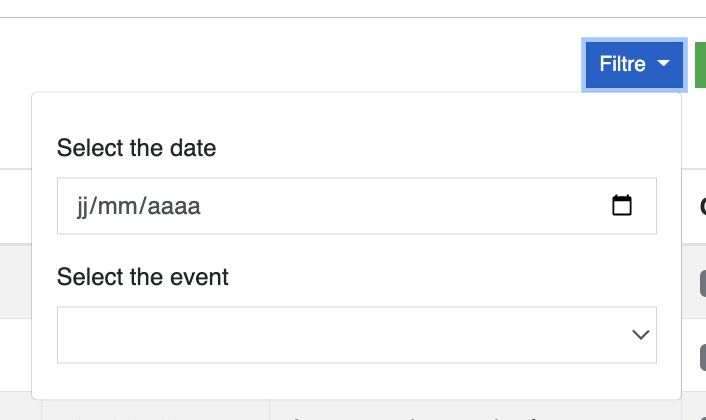Viewport: 706px width, 420px height.
Task: Click the middle gray button at right edge
Action: [703, 357]
